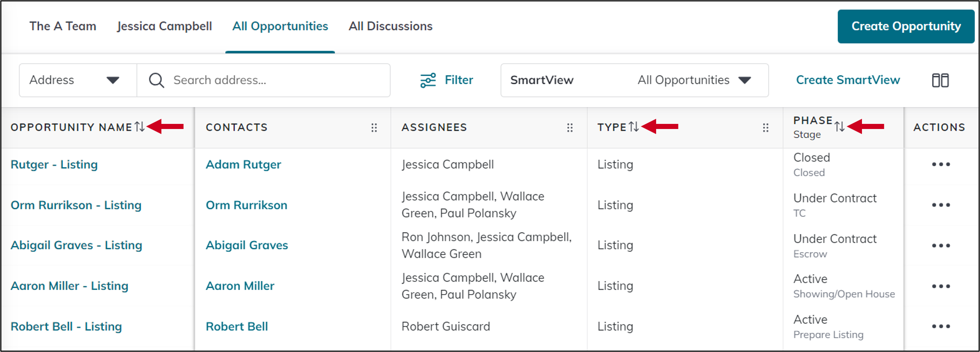Grab the Contacts column drag handle

(x=374, y=128)
